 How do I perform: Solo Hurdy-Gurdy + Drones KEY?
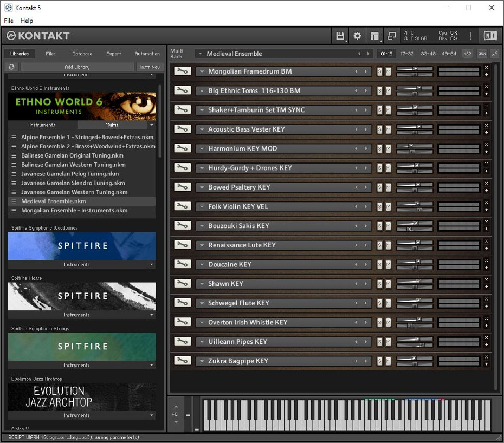379,168
